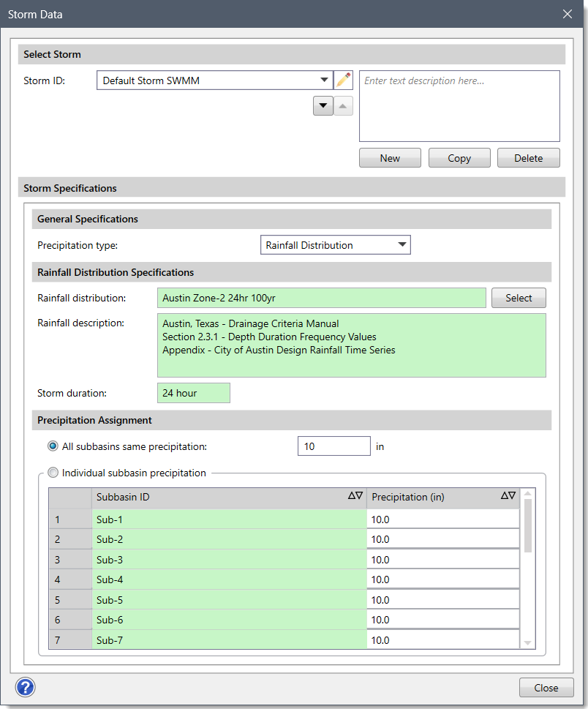Click the all-subbasins precipitation value field
The image size is (588, 709).
click(334, 446)
